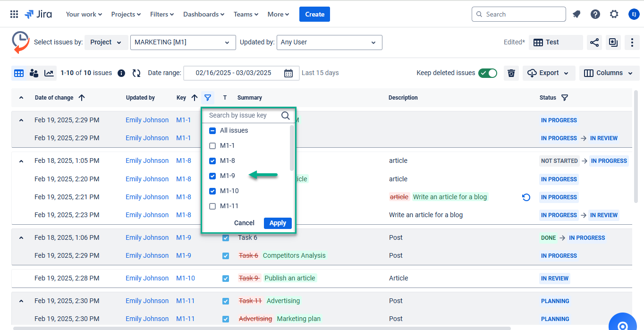Open the MARKETING [M1] project dropdown
This screenshot has width=644, height=330.
(183, 42)
